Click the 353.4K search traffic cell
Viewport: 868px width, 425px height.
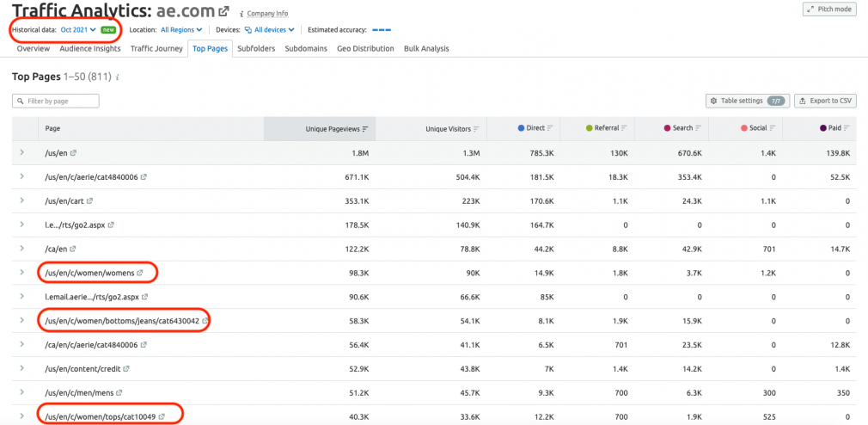pos(689,176)
